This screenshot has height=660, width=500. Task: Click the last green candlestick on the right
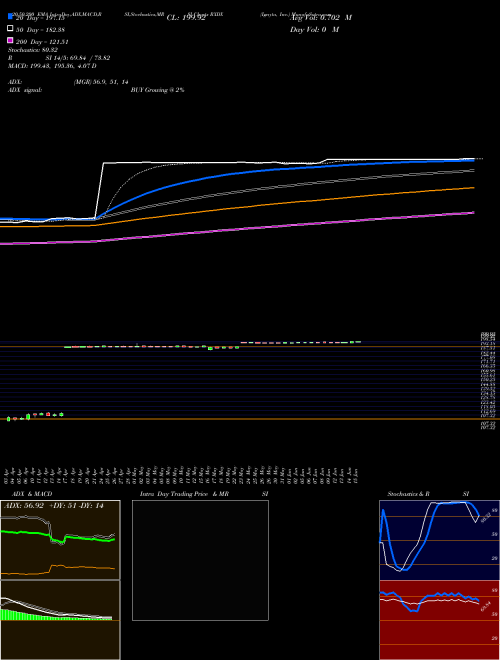coord(358,342)
